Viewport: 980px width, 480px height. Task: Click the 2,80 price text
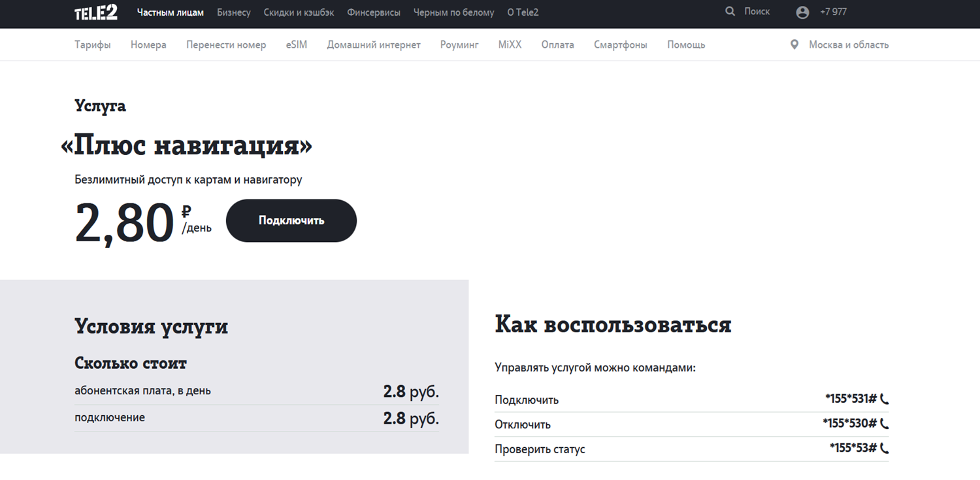(x=125, y=224)
